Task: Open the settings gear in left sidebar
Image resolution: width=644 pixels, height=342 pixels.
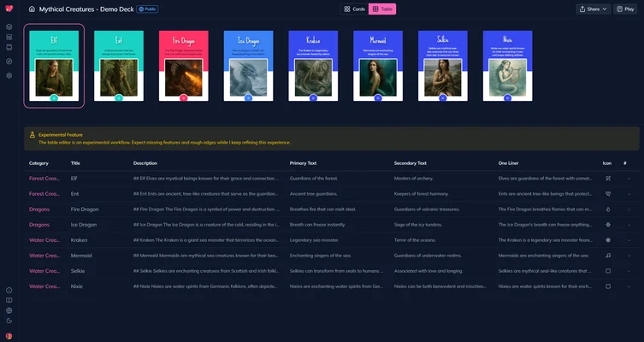Action: (x=9, y=75)
